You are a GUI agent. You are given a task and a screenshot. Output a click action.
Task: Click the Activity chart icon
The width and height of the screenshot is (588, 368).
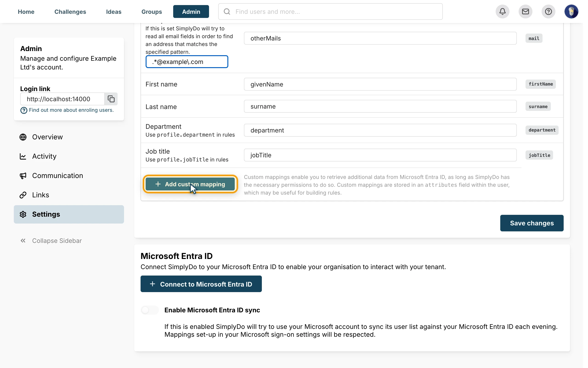point(23,156)
